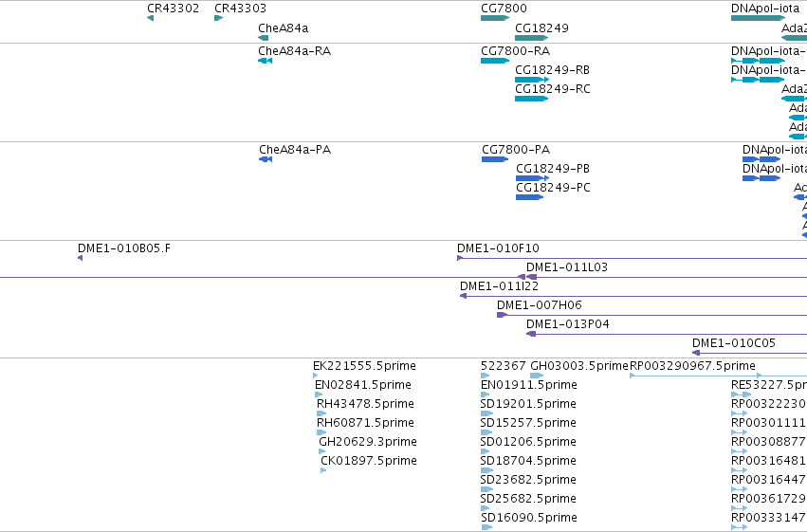Select the DME1-007H06 clone label
The width and height of the screenshot is (807, 532).
tap(540, 305)
